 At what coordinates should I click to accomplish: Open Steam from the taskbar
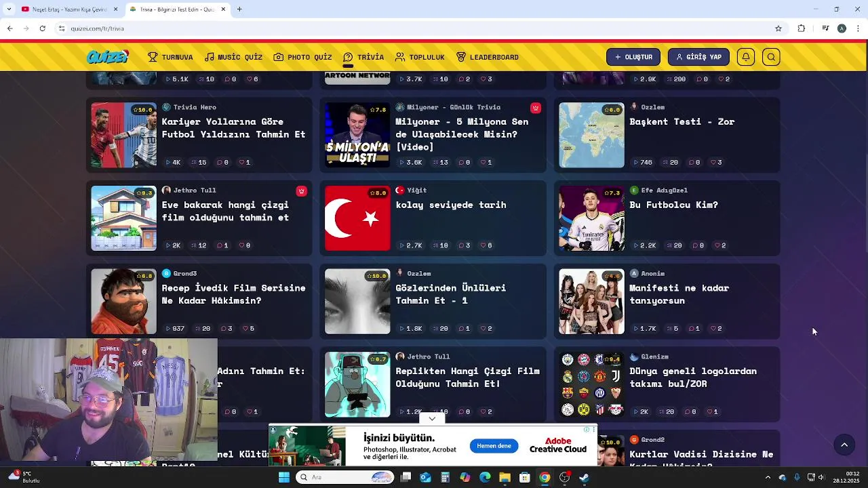tap(584, 477)
